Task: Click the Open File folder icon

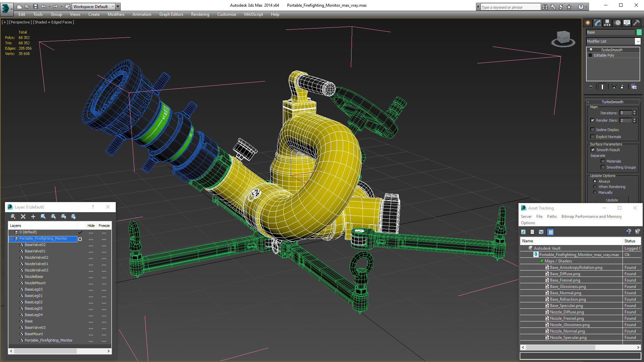Action: point(27,6)
